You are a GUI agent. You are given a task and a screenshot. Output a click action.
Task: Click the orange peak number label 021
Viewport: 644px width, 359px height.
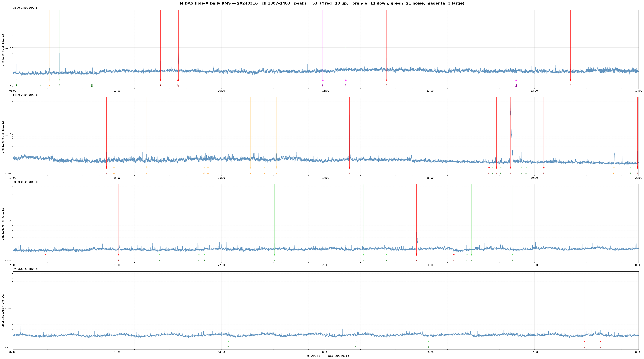[x=264, y=173]
